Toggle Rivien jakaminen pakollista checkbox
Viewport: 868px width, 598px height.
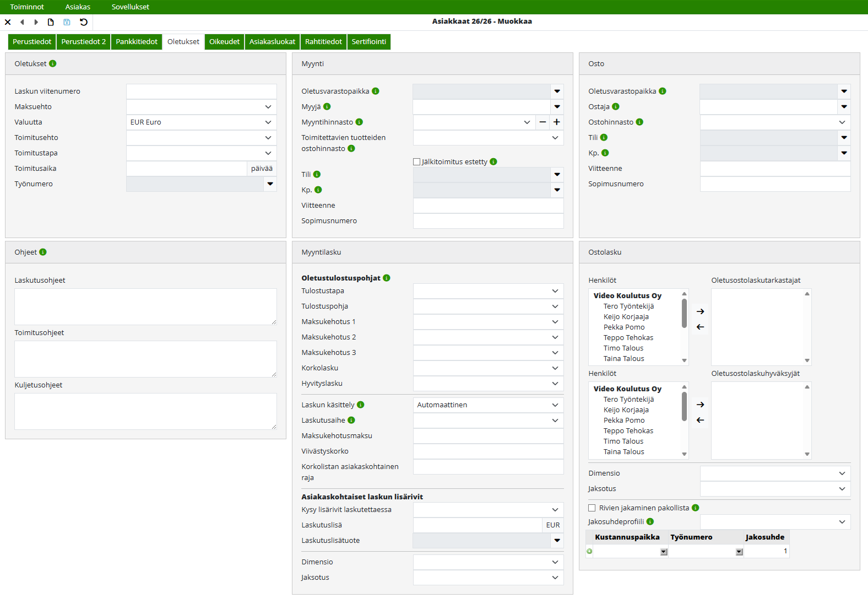592,508
